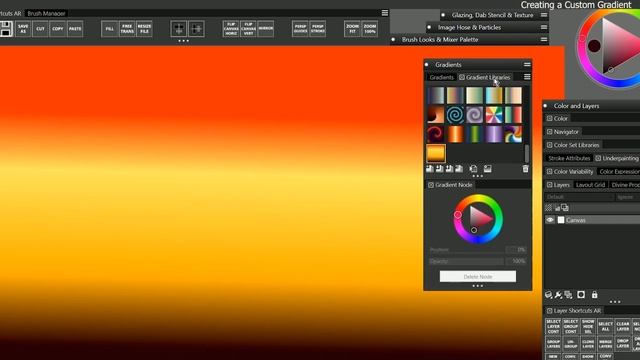The height and width of the screenshot is (360, 640).
Task: Click the ZOOM FIT toolbar button
Action: click(x=352, y=29)
